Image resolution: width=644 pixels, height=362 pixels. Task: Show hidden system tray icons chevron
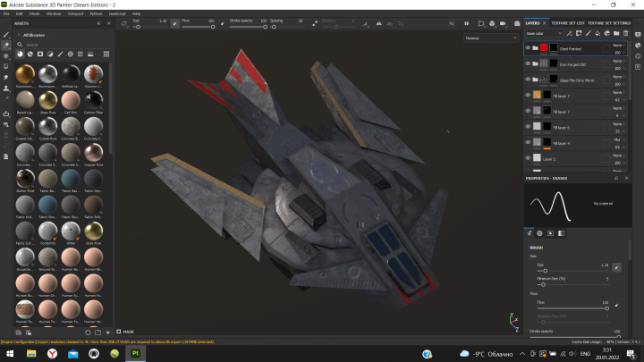pyautogui.click(x=522, y=354)
